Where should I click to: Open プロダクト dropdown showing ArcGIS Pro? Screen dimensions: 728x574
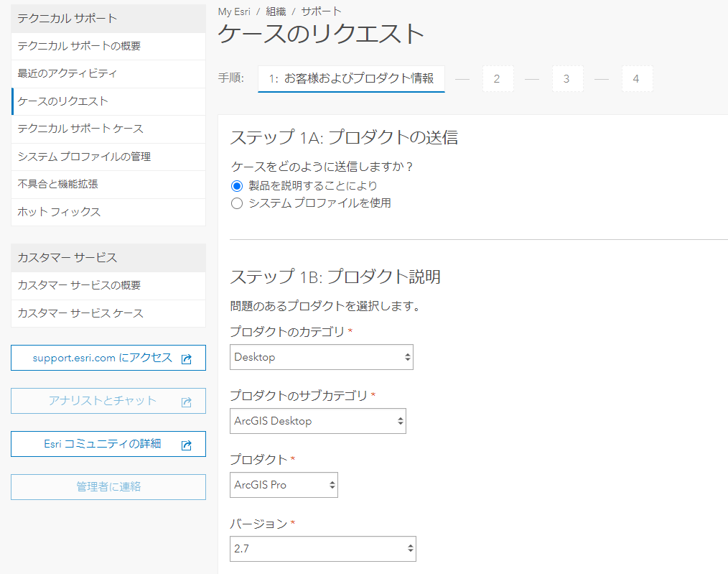(x=284, y=485)
